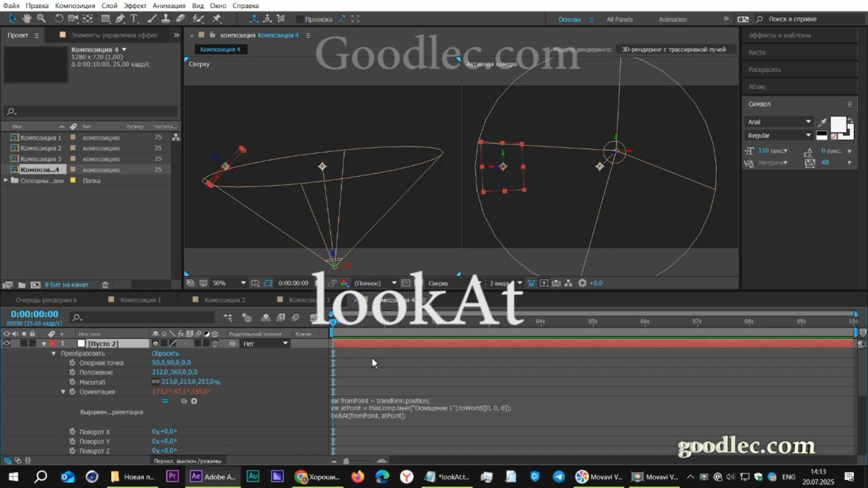Activate the Text tool
868x488 pixels.
134,18
